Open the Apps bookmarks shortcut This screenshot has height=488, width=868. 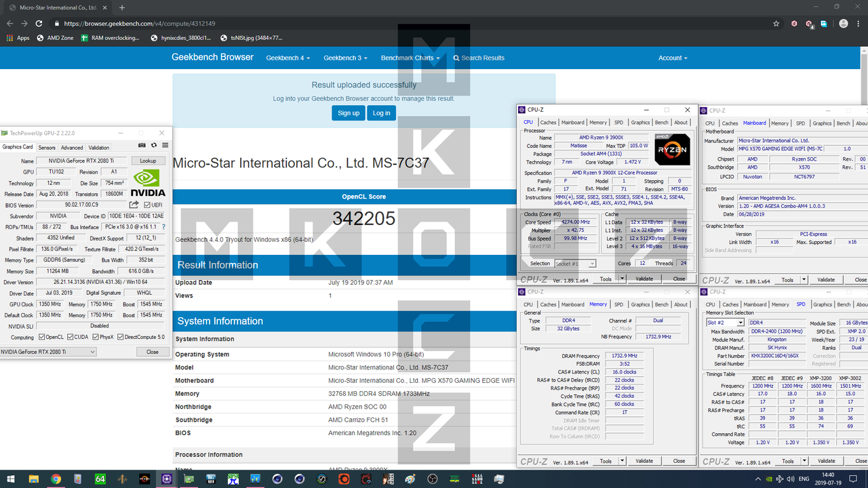pyautogui.click(x=18, y=38)
